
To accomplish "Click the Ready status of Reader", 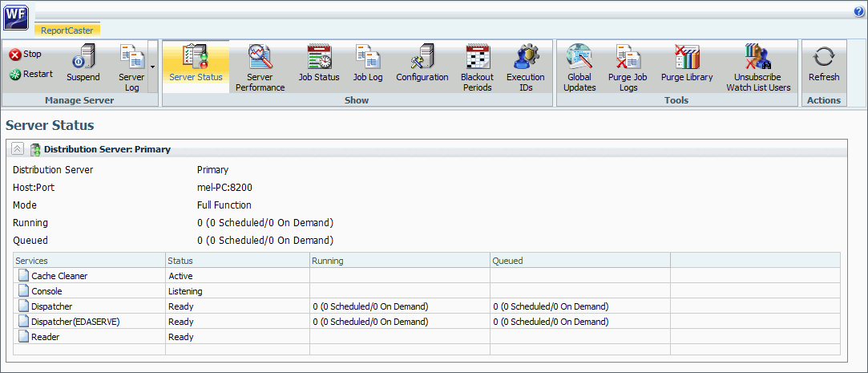I will coord(180,337).
